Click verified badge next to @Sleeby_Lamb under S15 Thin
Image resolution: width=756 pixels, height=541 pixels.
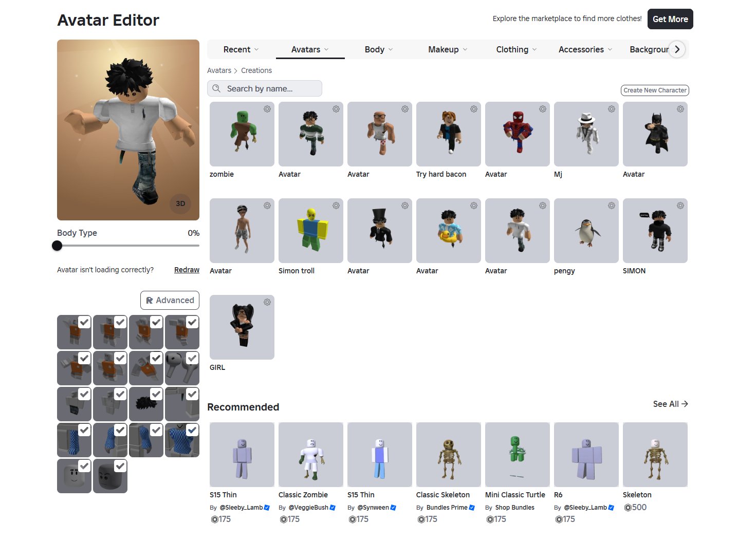[x=267, y=508]
